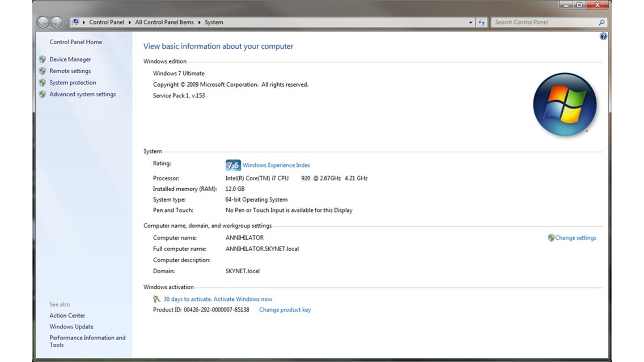Click the Remote settings shield icon
The width and height of the screenshot is (644, 362).
click(42, 71)
